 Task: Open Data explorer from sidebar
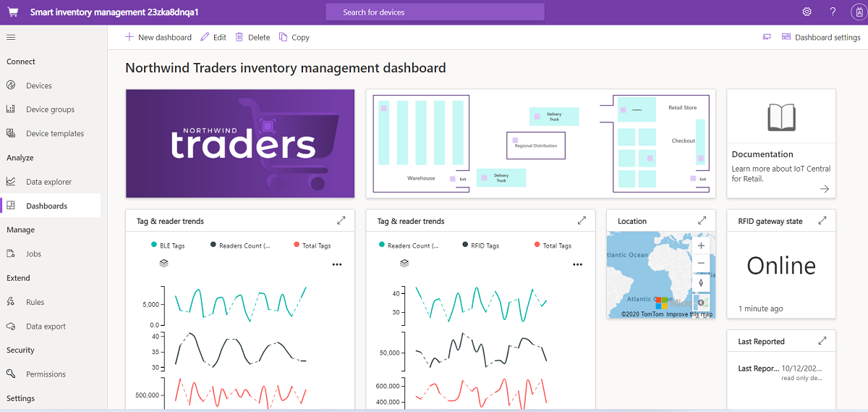[51, 182]
